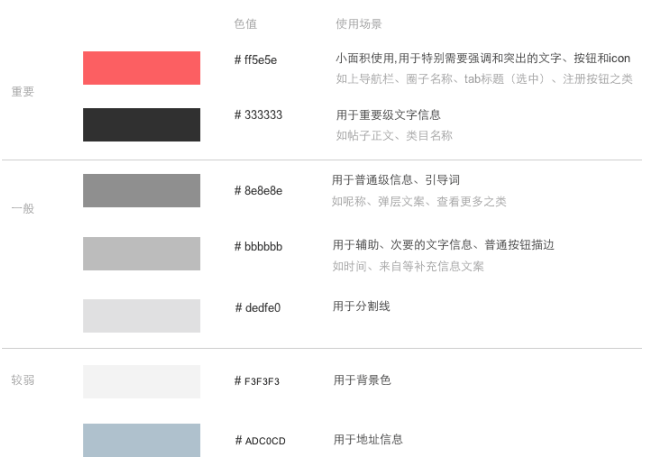
Task: Click the '# ADC0CD' hex value text
Action: click(260, 441)
